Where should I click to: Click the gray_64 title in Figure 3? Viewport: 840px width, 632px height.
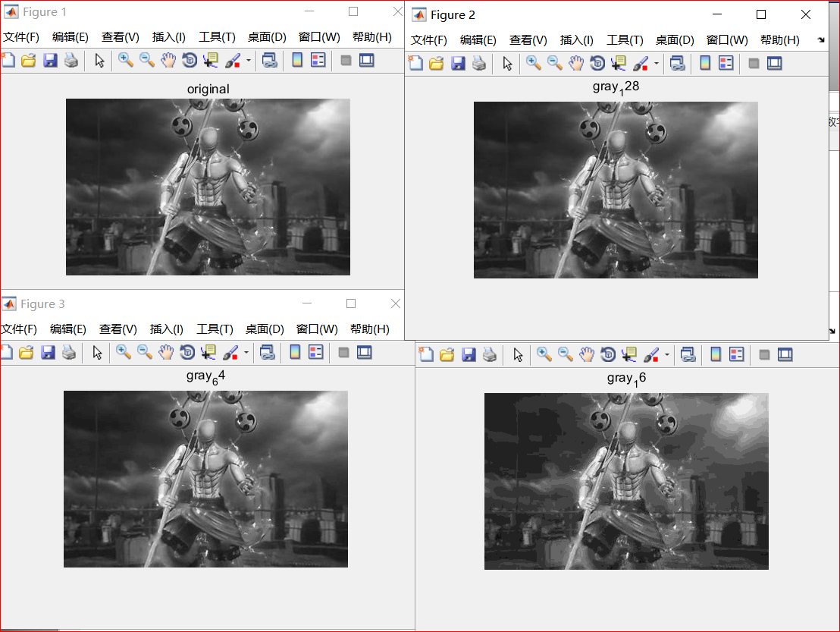[205, 377]
